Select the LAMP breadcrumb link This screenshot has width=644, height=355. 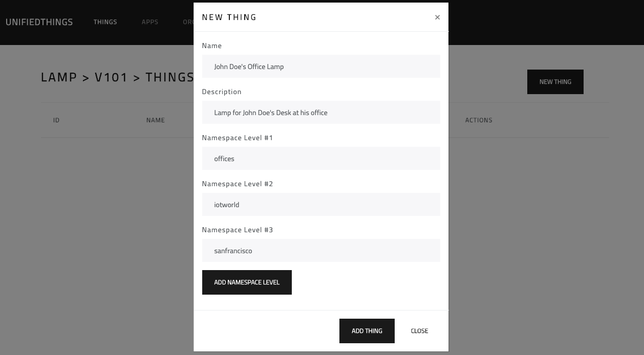[x=59, y=77]
